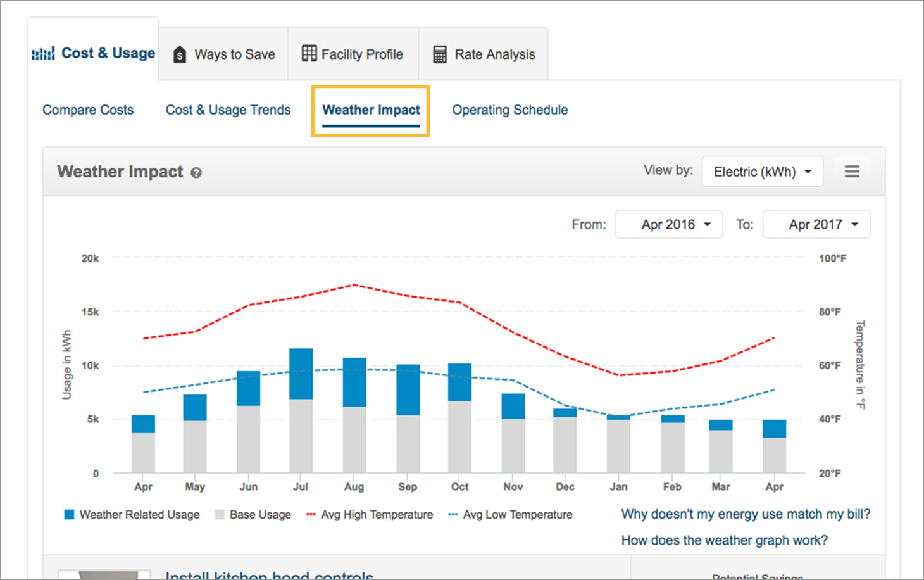Open the chart hamburger menu
Image resolution: width=924 pixels, height=580 pixels.
coord(852,172)
